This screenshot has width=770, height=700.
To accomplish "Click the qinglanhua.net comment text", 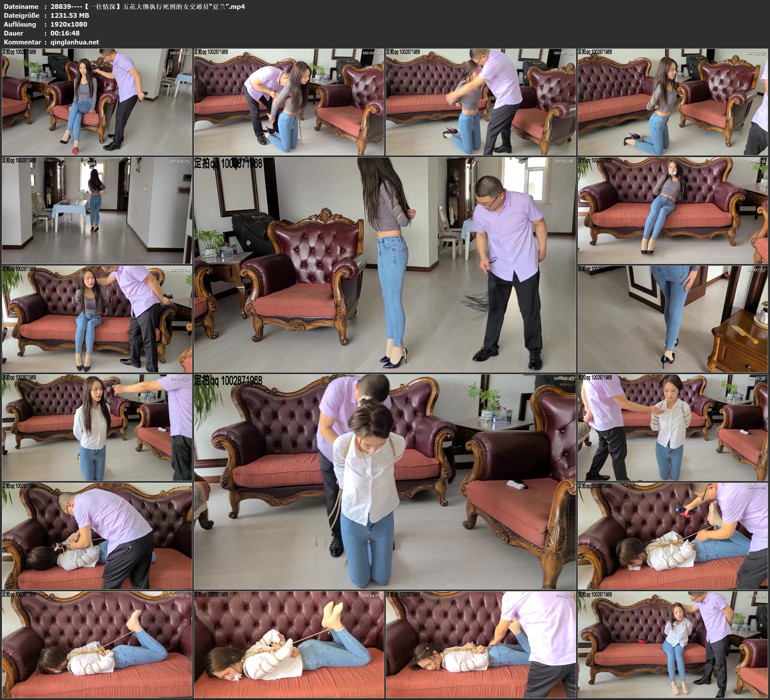I will coord(75,42).
